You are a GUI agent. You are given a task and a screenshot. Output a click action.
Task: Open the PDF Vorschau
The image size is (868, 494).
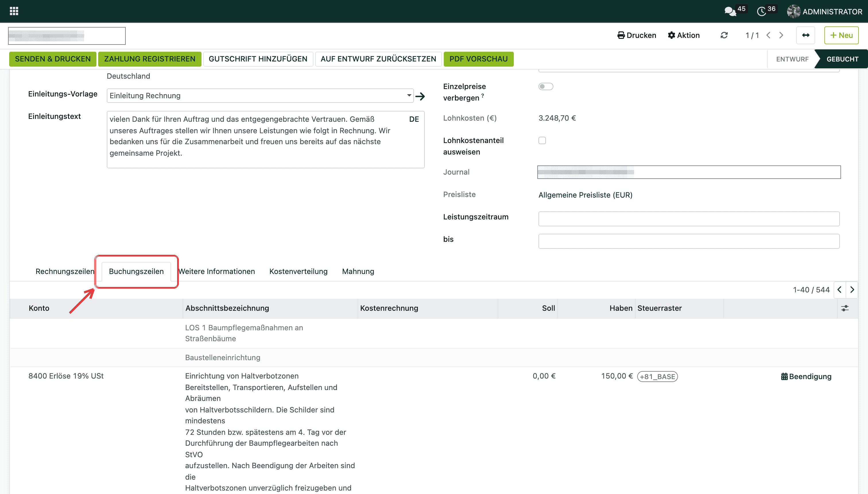(x=478, y=59)
